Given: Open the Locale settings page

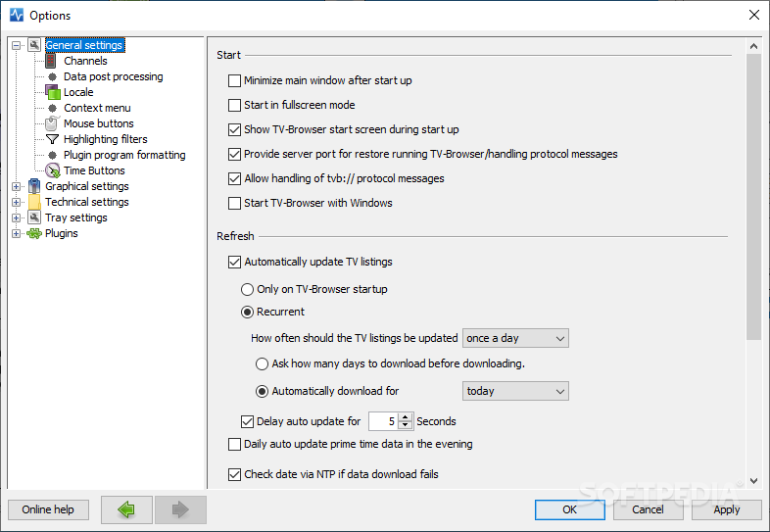Looking at the screenshot, I should click(x=78, y=92).
